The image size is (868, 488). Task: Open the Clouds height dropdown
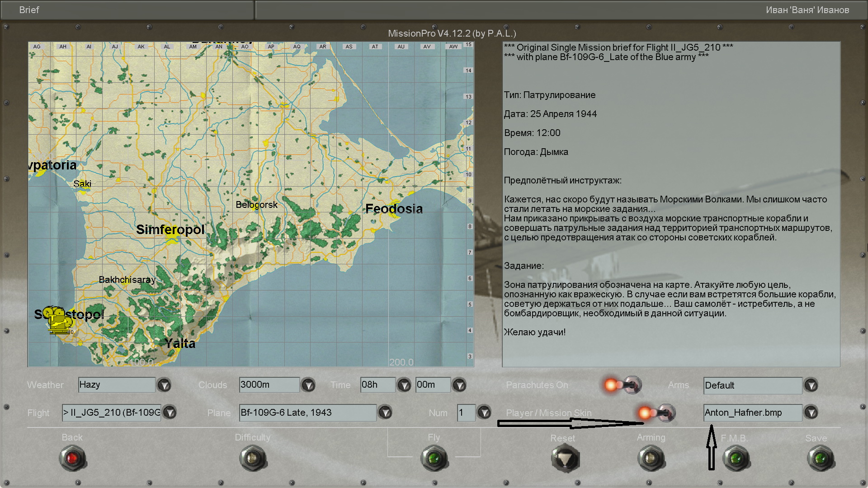pos(308,385)
